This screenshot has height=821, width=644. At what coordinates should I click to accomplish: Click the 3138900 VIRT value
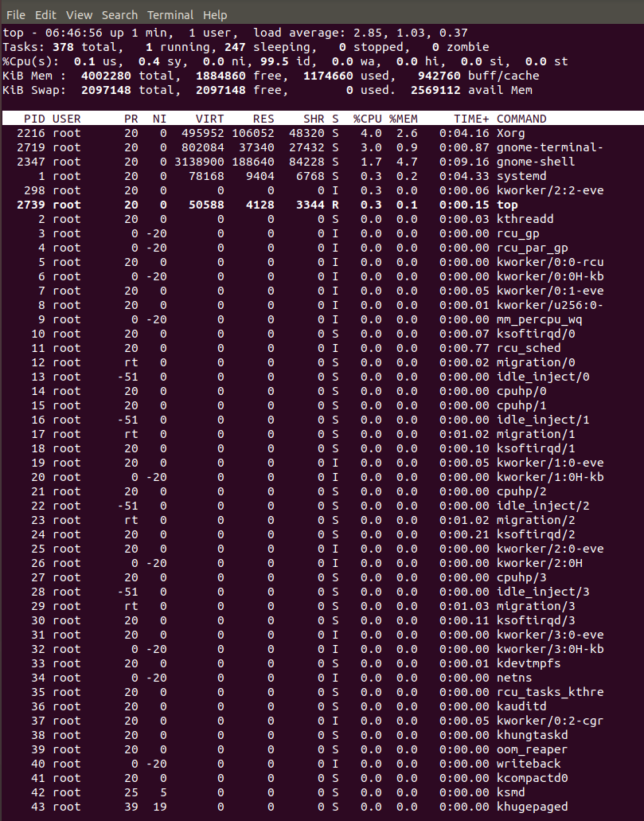click(199, 162)
